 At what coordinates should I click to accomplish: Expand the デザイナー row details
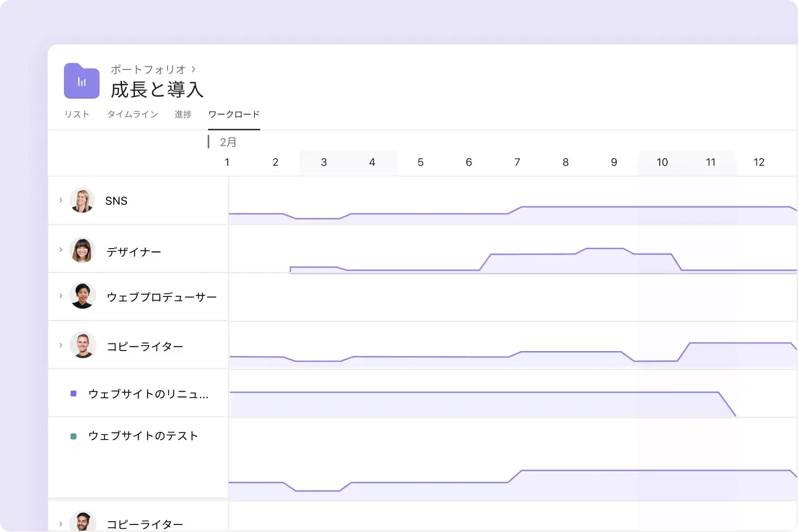pyautogui.click(x=60, y=250)
